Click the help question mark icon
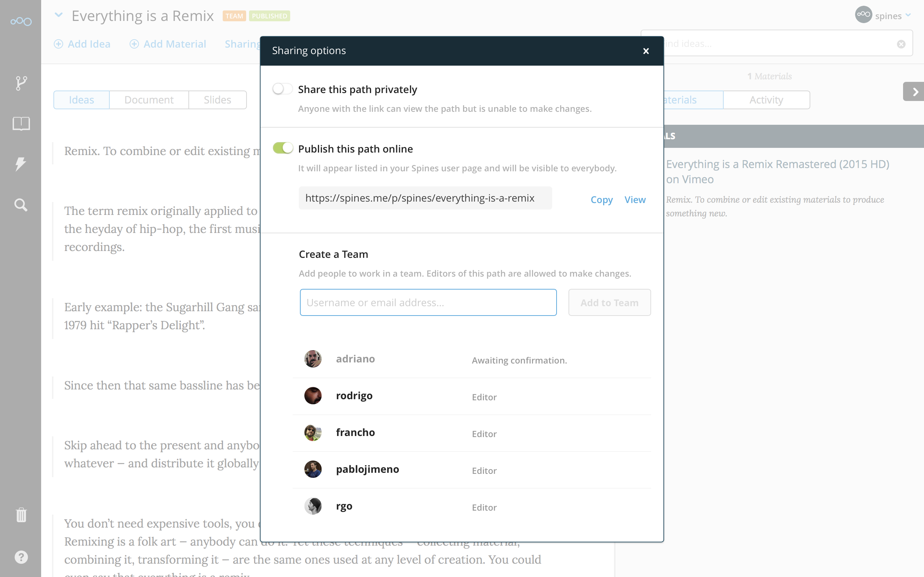Viewport: 924px width, 577px height. point(21,557)
